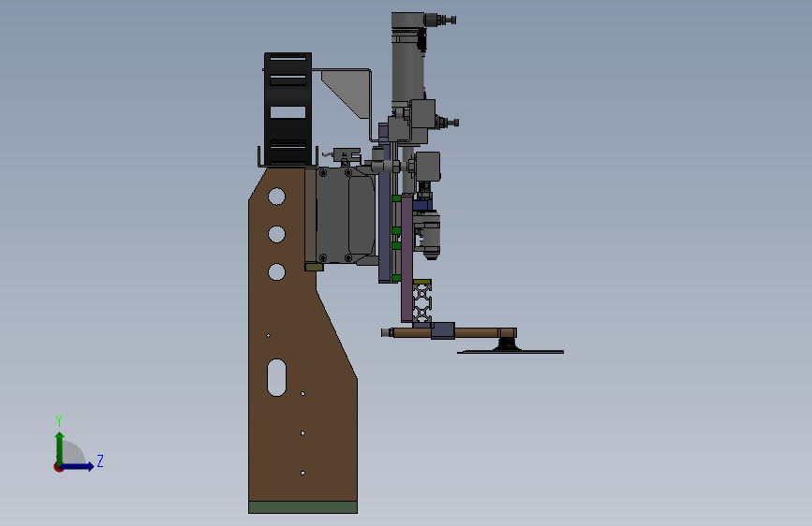Select the black suction cup
Image resolution: width=812 pixels, height=526 pixels.
tap(507, 344)
